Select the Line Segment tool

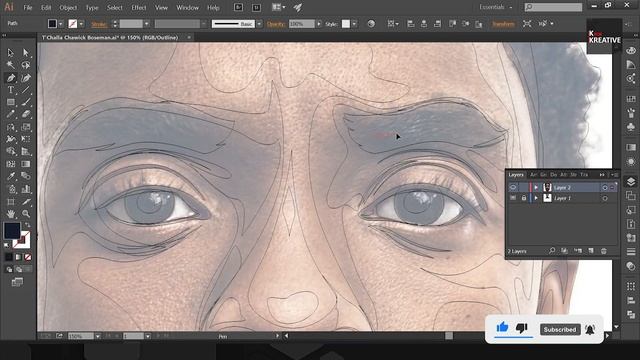[26, 90]
